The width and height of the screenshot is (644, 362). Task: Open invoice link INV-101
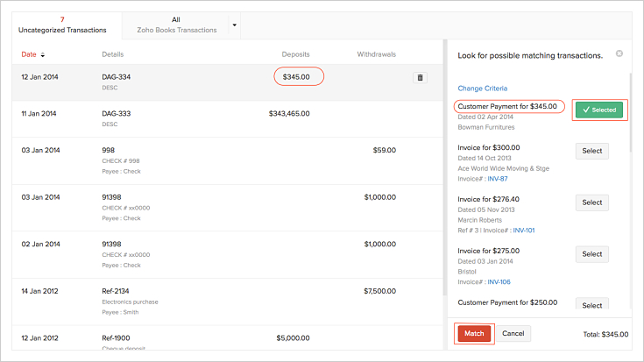[523, 231]
